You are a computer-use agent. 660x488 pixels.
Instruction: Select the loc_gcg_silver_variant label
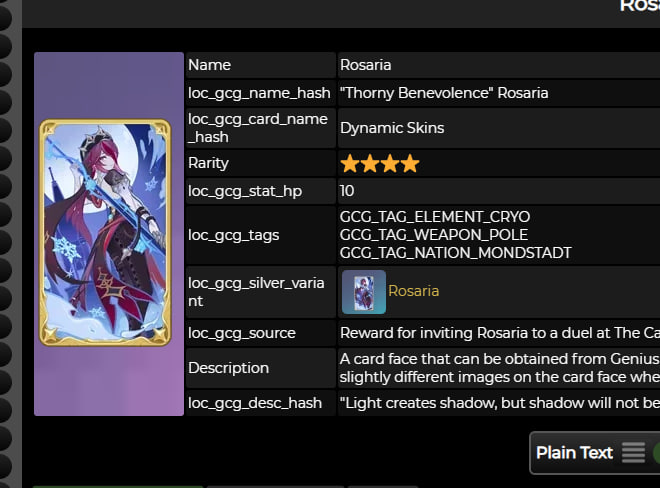tap(256, 292)
